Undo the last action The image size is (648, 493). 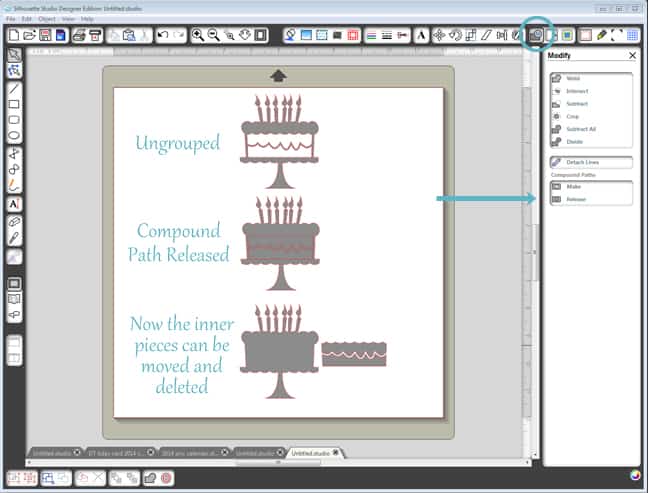(163, 35)
